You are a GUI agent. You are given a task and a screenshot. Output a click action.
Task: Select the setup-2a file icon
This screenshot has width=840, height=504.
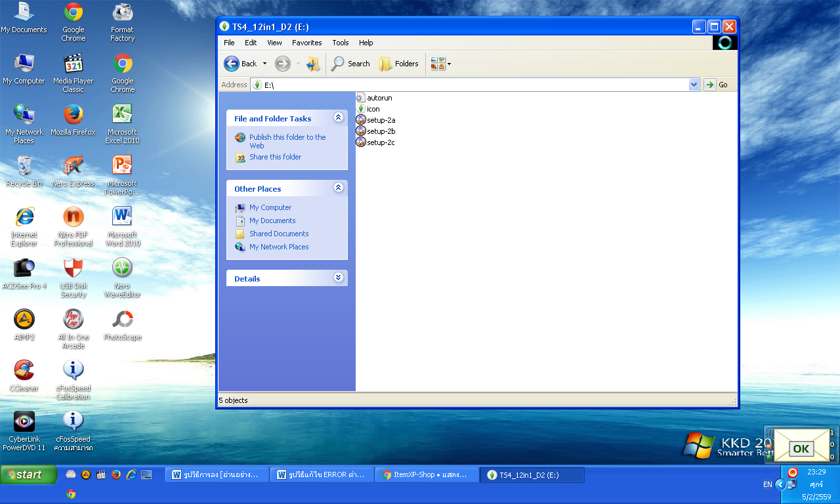click(361, 120)
